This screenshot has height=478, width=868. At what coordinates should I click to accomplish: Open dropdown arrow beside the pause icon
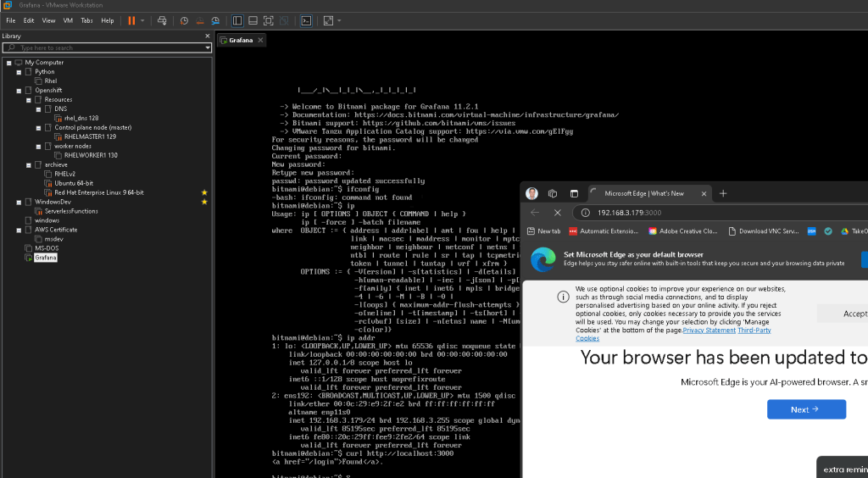(142, 20)
